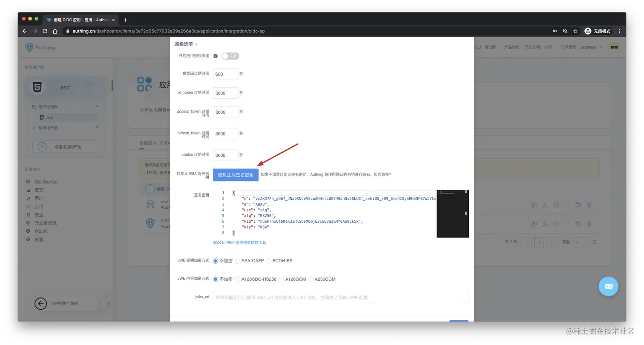Collapse the sidebar with the left chevron
644x345 pixels.
(109, 304)
